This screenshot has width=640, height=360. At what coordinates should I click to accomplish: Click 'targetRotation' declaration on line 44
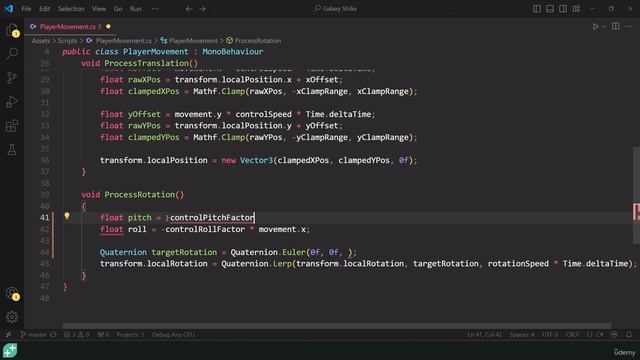pos(184,252)
